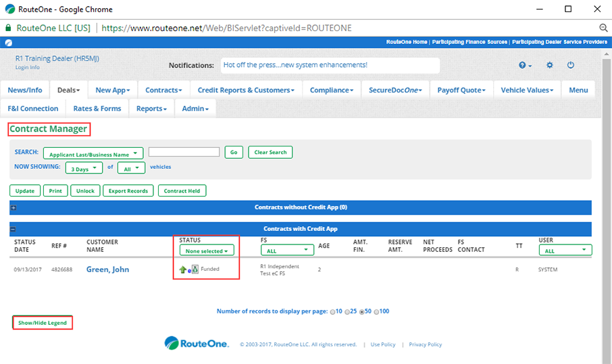Click the RouteOne logo icon in the blue bar
This screenshot has height=364, width=612.
[9, 43]
